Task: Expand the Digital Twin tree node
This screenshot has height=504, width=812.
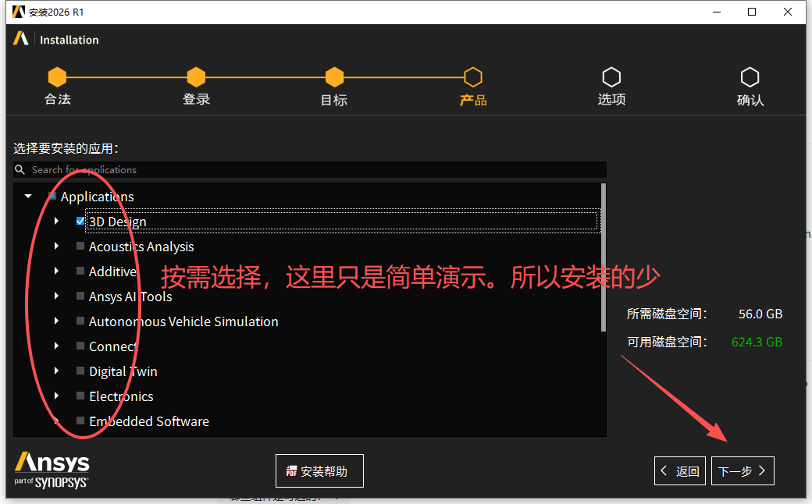Action: click(55, 371)
